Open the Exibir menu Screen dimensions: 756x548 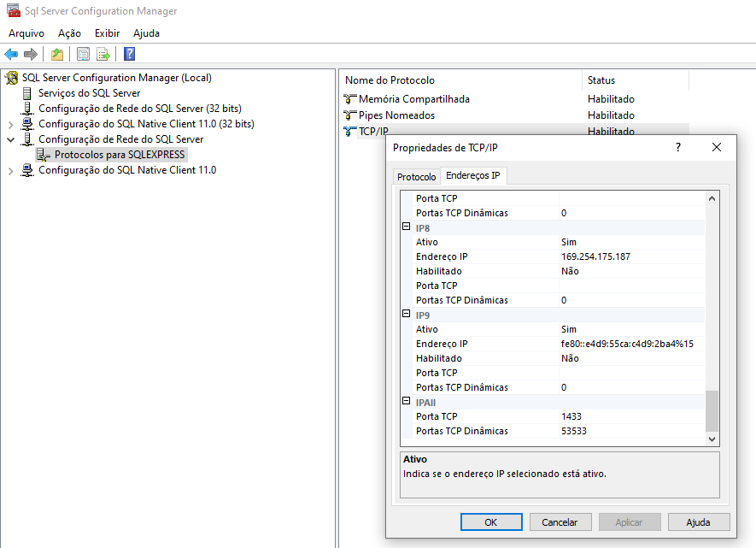[x=107, y=33]
